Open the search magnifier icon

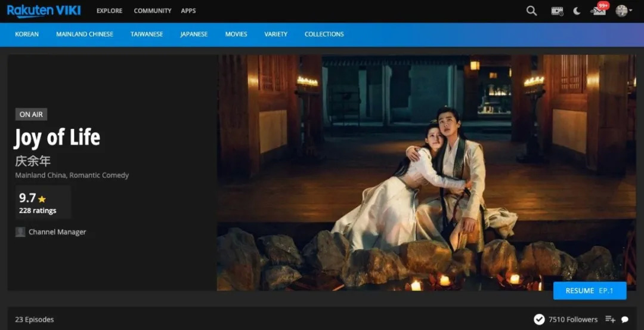pyautogui.click(x=531, y=11)
